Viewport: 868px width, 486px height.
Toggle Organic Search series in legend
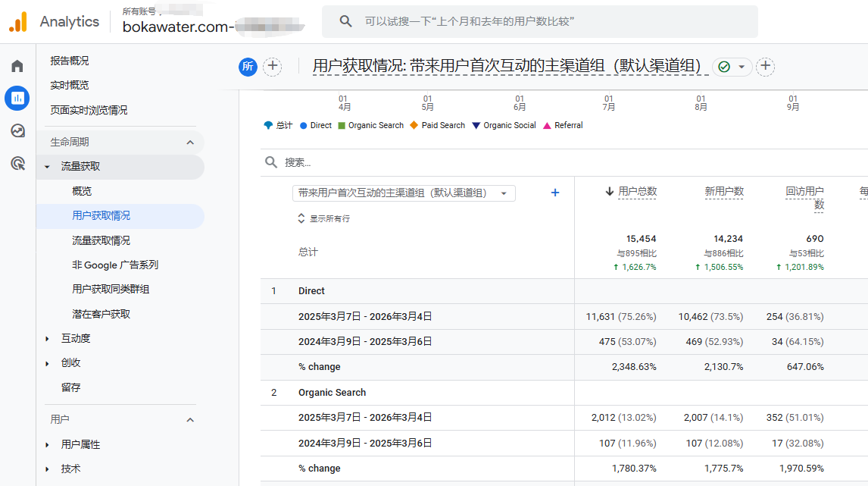coord(370,125)
